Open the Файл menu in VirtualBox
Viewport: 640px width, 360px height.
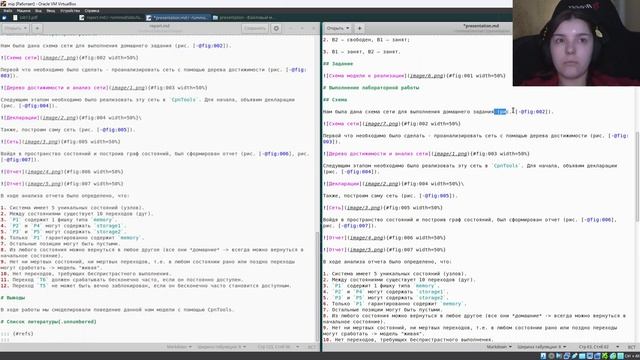pos(7,11)
